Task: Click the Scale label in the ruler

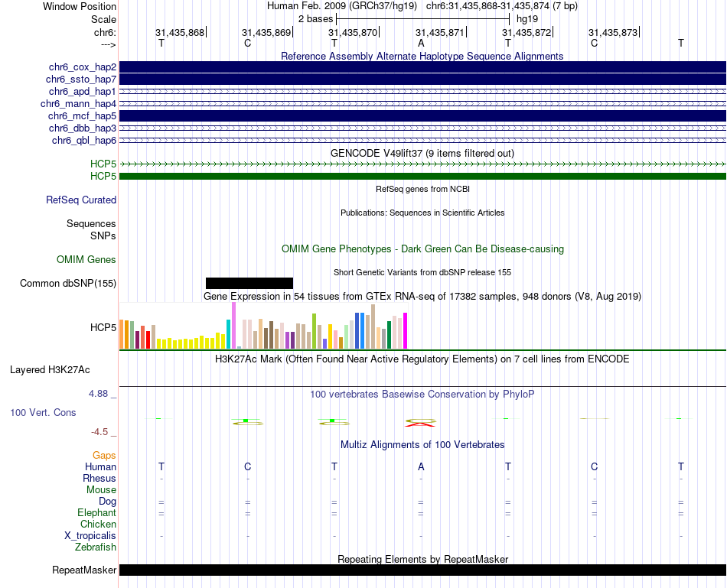Action: (x=104, y=19)
